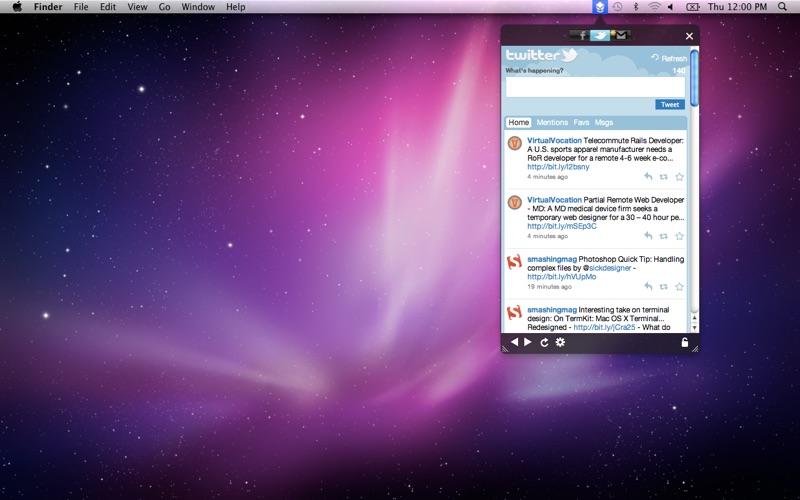Open link http://bit.ly/l2bsny
800x500 pixels.
558,167
